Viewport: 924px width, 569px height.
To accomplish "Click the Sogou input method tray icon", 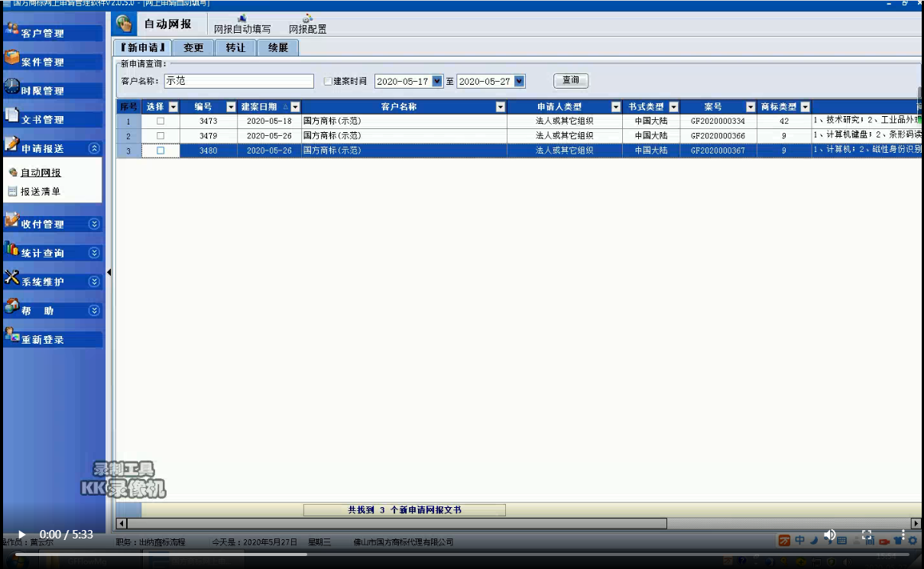I will tap(784, 541).
